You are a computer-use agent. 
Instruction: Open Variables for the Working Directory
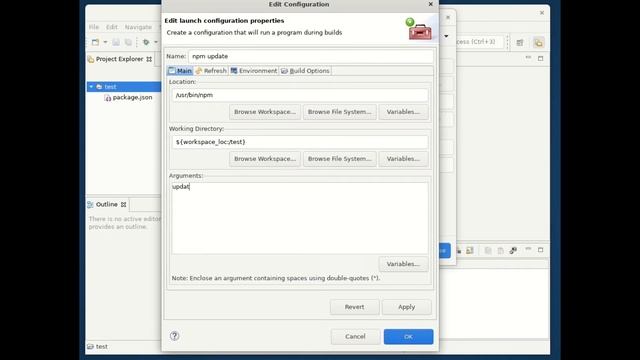(x=403, y=159)
